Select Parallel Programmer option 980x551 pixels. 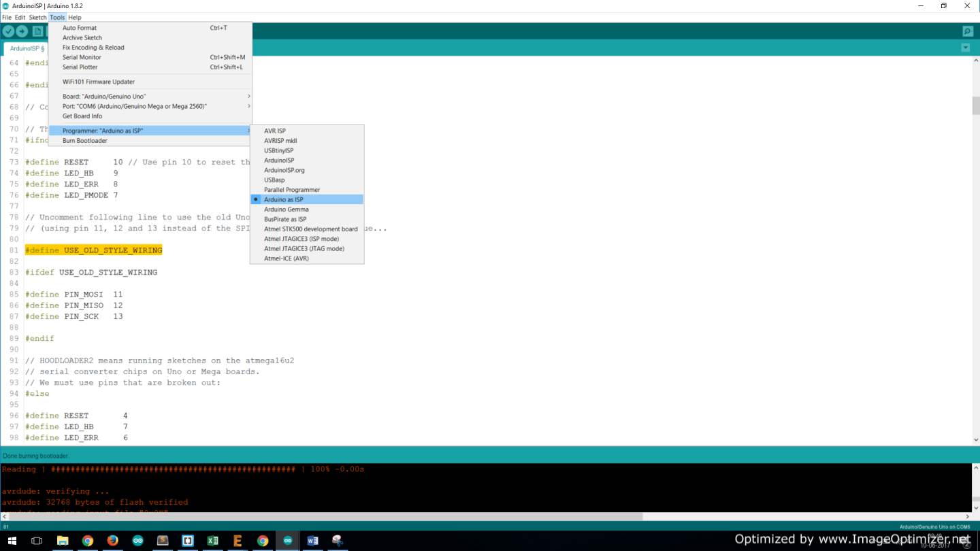(x=307, y=190)
